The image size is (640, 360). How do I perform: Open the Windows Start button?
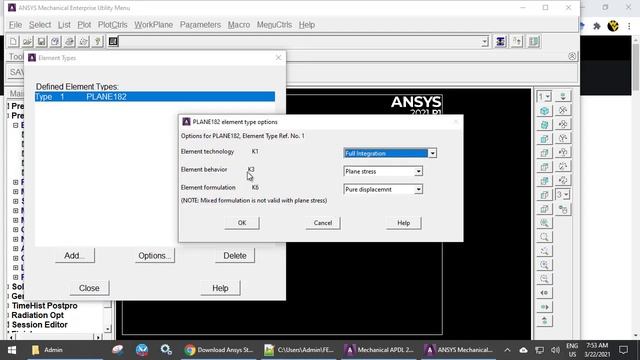(12, 350)
